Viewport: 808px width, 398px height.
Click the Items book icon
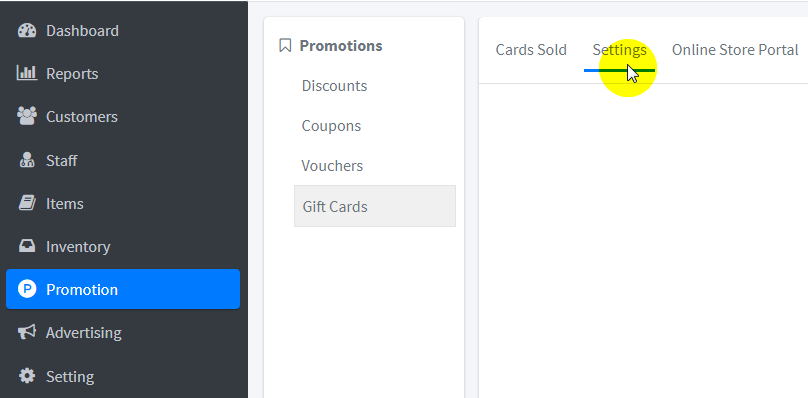tap(27, 203)
